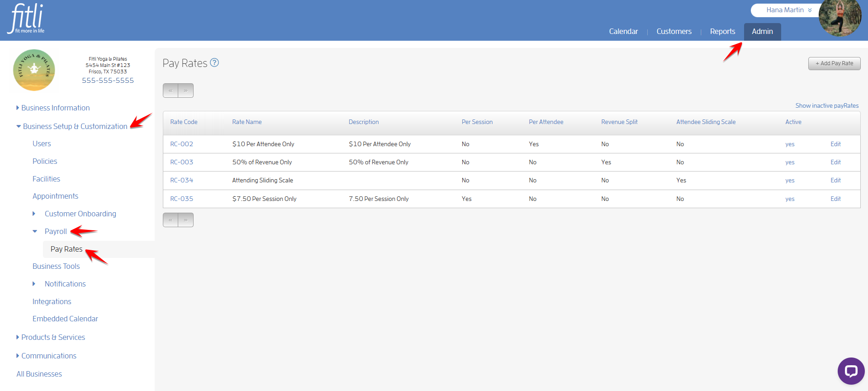
Task: Toggle active 'yes' for RC-034
Action: point(790,180)
